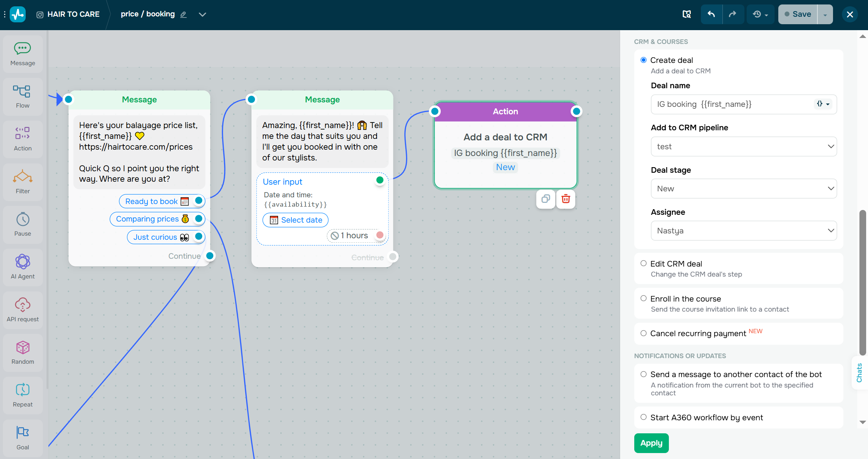This screenshot has width=868, height=459.
Task: Select Send a message to another contact
Action: coord(644,374)
